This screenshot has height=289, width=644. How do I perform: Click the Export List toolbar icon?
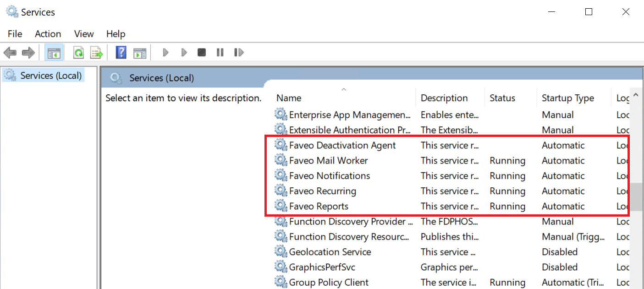[x=96, y=53]
